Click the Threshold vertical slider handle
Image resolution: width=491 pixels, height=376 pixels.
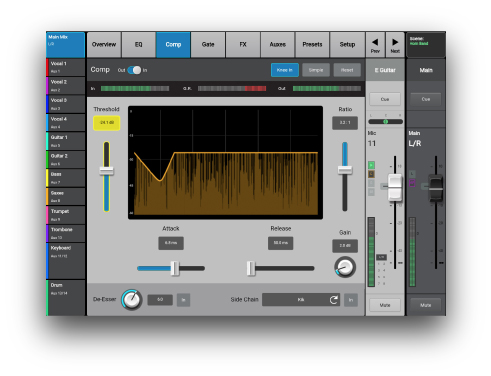click(106, 171)
